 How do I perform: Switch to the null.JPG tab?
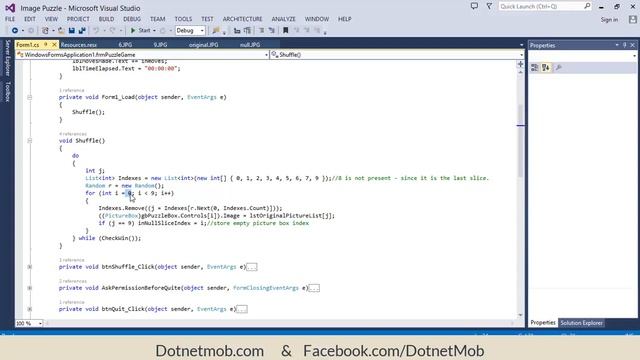(x=250, y=45)
